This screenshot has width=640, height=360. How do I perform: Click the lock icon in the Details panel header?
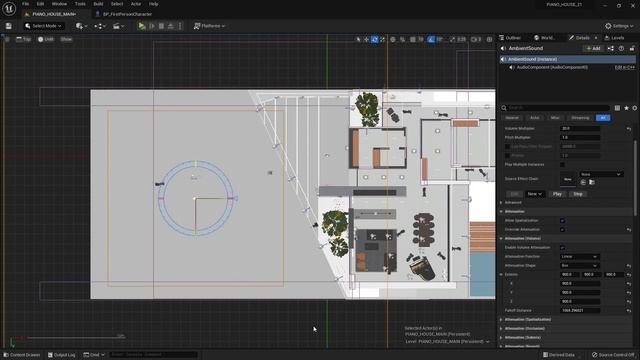tap(632, 48)
